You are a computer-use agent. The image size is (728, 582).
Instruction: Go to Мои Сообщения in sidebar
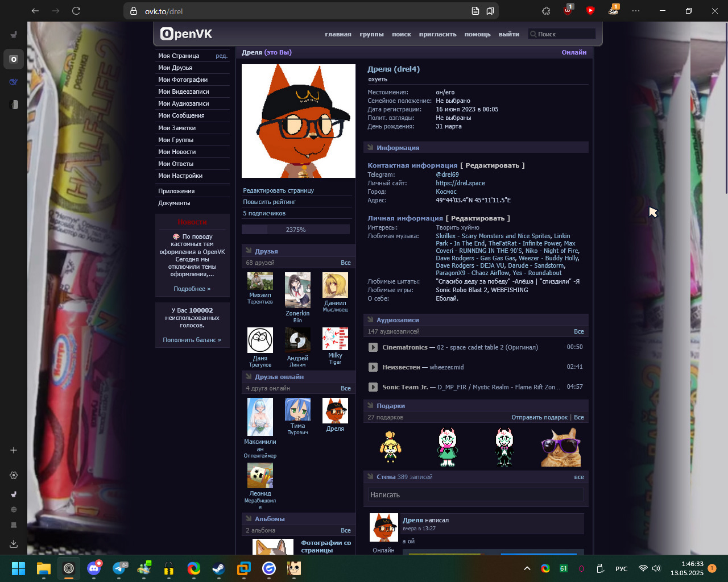(x=181, y=115)
